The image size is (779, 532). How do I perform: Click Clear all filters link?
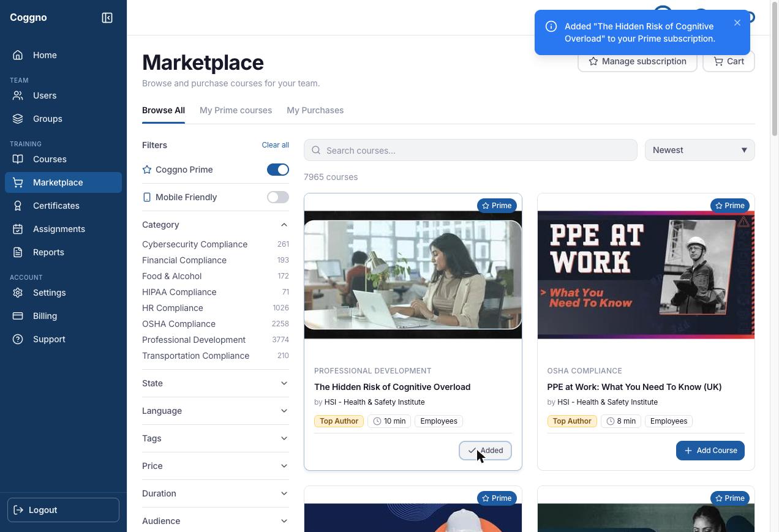coord(276,145)
